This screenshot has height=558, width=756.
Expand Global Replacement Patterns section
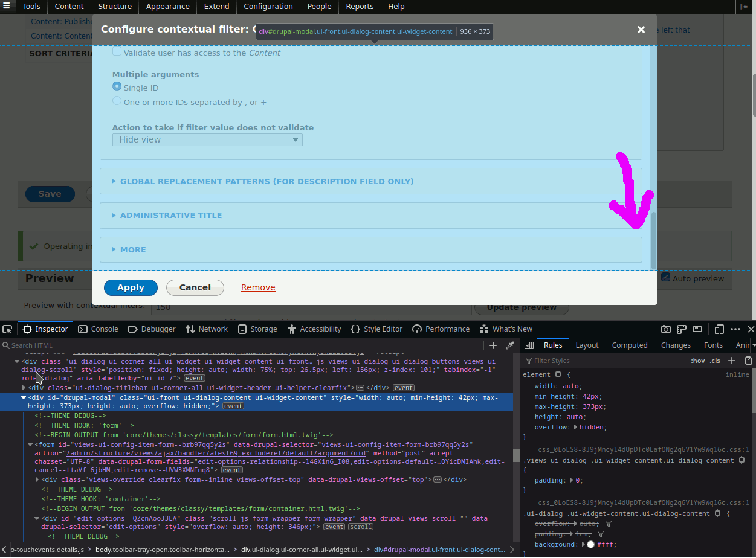pos(267,181)
